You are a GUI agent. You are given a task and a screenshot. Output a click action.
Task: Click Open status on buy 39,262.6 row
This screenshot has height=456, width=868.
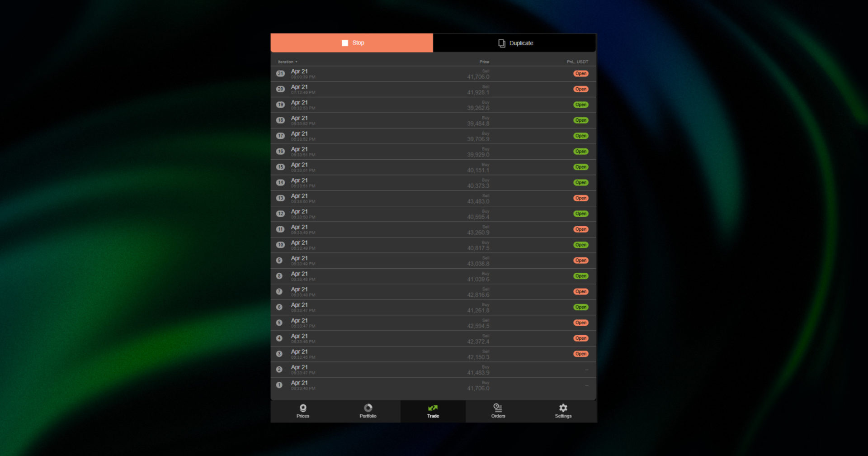[x=581, y=105]
